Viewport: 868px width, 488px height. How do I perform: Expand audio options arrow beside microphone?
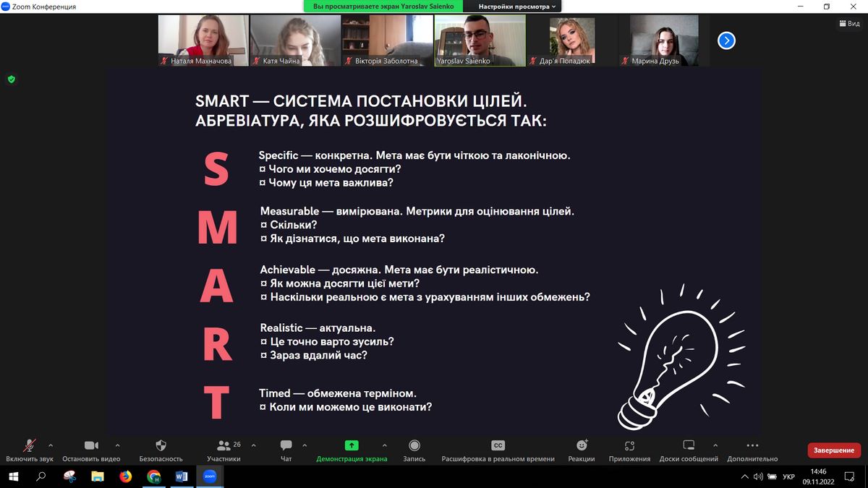pyautogui.click(x=51, y=445)
